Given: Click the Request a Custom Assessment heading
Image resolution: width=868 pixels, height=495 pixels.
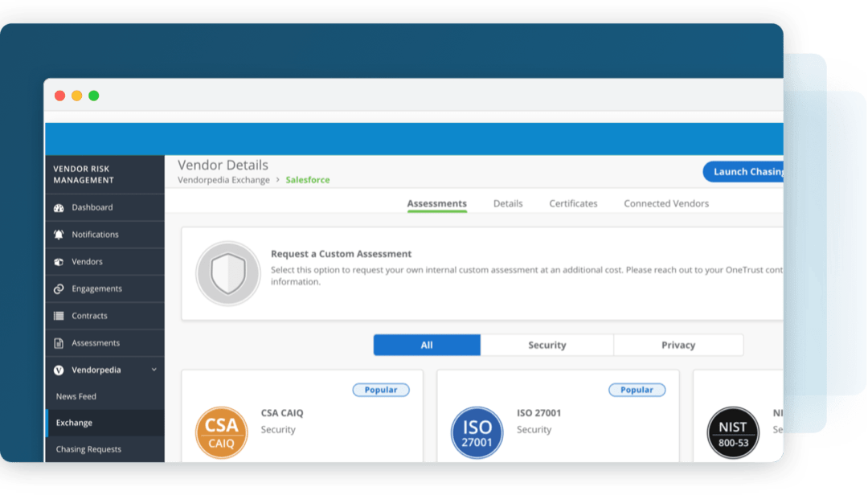Looking at the screenshot, I should (341, 254).
